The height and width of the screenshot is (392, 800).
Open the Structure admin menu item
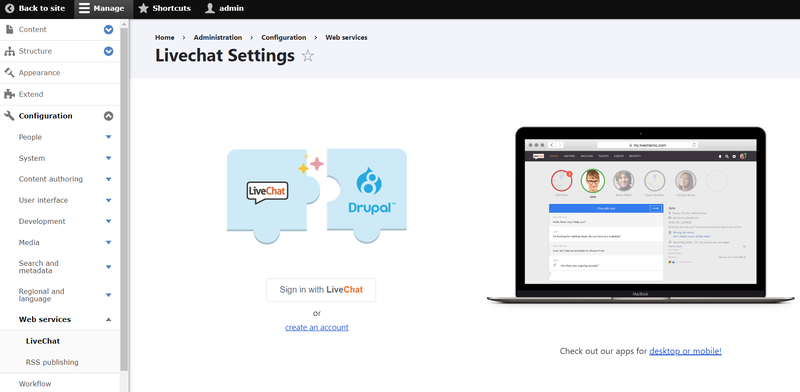click(35, 51)
